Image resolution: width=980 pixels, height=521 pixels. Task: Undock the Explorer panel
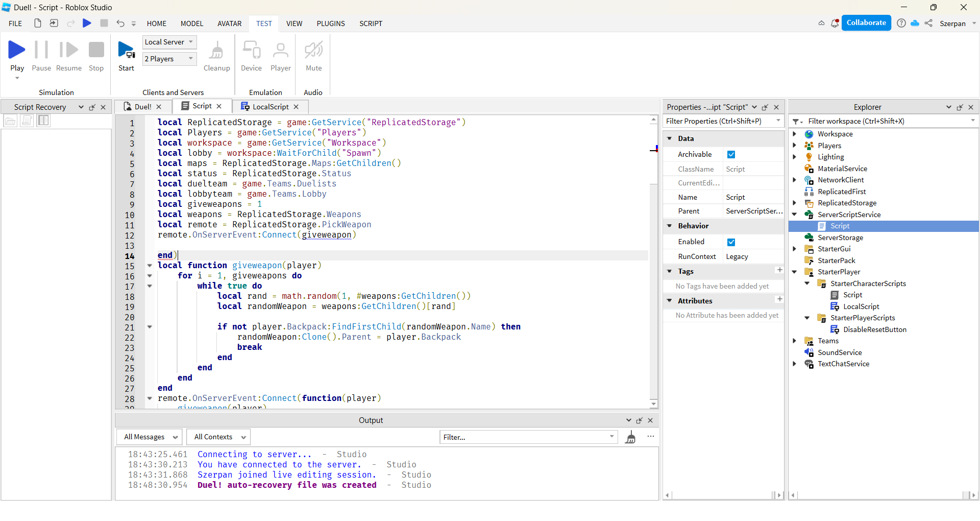point(960,107)
